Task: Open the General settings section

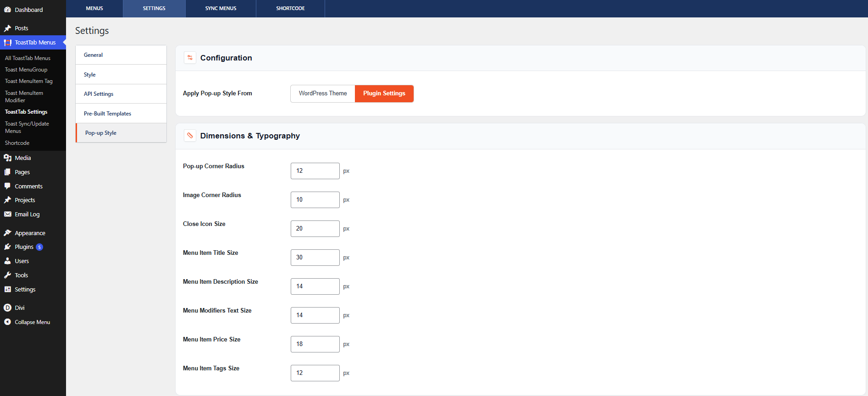Action: tap(121, 55)
